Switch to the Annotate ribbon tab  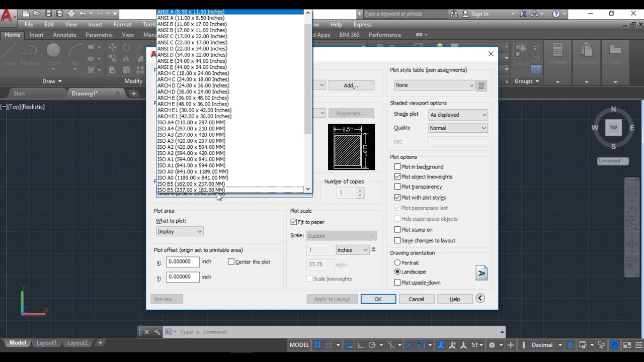(x=64, y=35)
